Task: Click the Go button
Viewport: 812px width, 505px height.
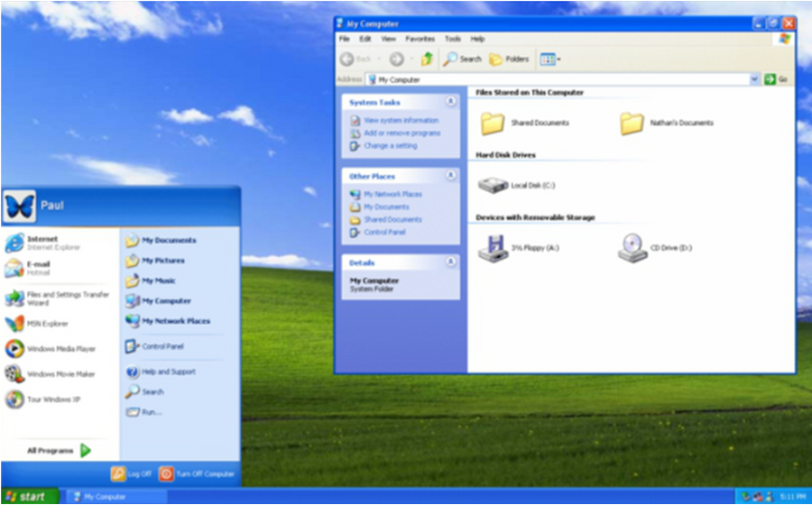Action: pyautogui.click(x=776, y=79)
